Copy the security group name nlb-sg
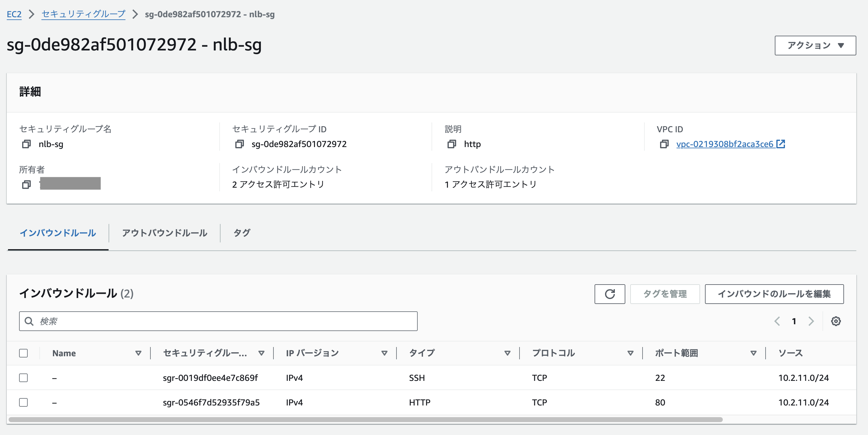This screenshot has height=435, width=868. (x=26, y=144)
